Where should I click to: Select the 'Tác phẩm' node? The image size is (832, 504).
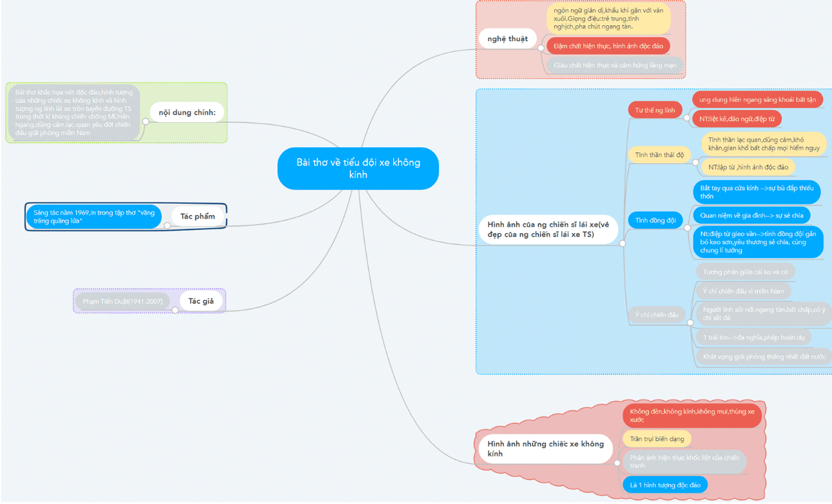coord(198,217)
